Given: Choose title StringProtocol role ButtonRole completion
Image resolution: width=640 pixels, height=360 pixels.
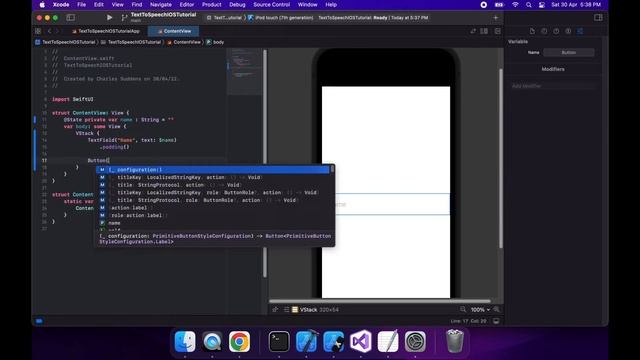Looking at the screenshot, I should click(x=213, y=200).
